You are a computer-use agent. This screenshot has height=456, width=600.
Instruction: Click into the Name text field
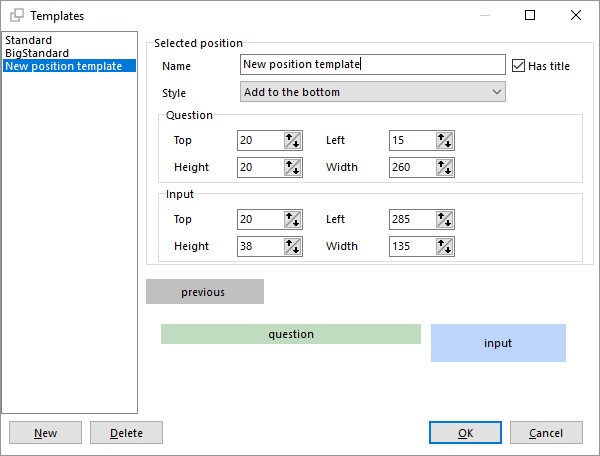click(373, 64)
